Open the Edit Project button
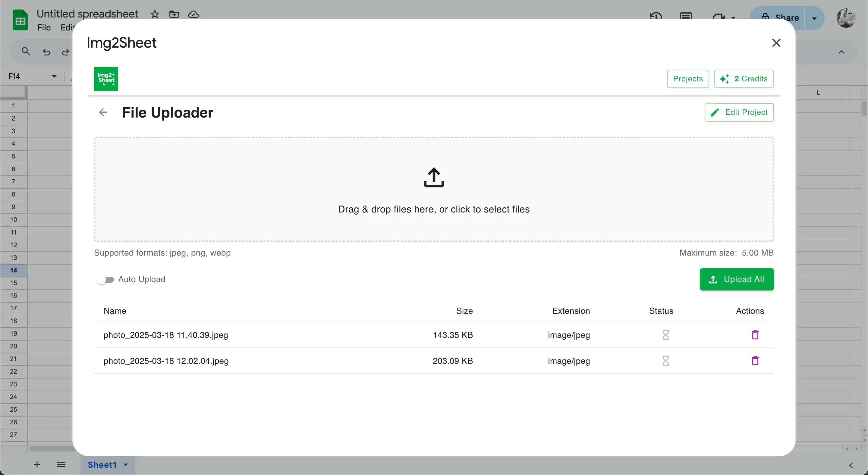Screen dimensions: 868x475 (739, 112)
